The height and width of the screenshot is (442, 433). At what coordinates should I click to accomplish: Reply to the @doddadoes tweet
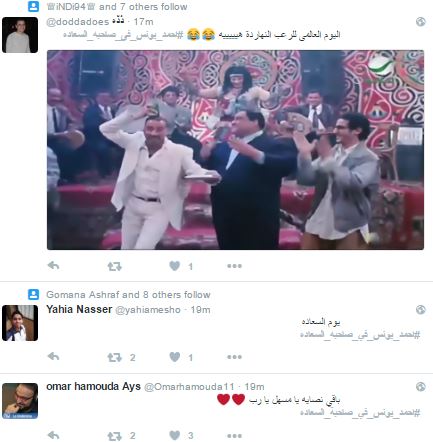coord(53,266)
